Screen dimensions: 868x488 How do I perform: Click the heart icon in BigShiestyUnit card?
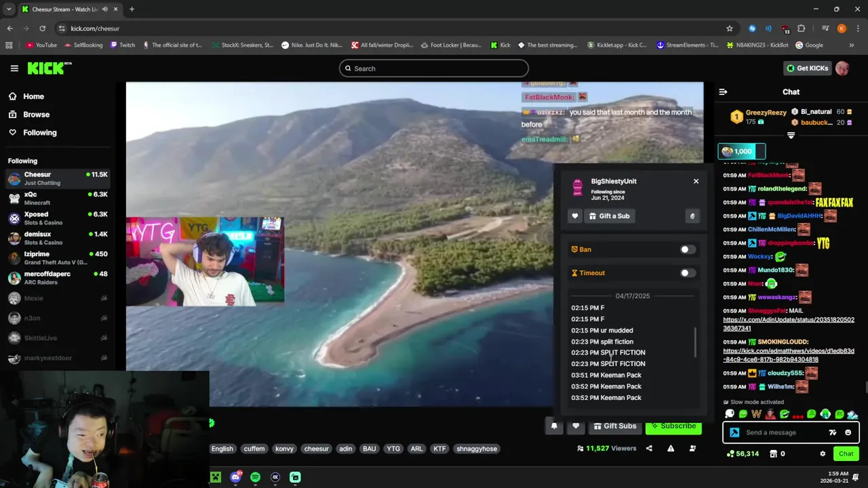click(575, 216)
